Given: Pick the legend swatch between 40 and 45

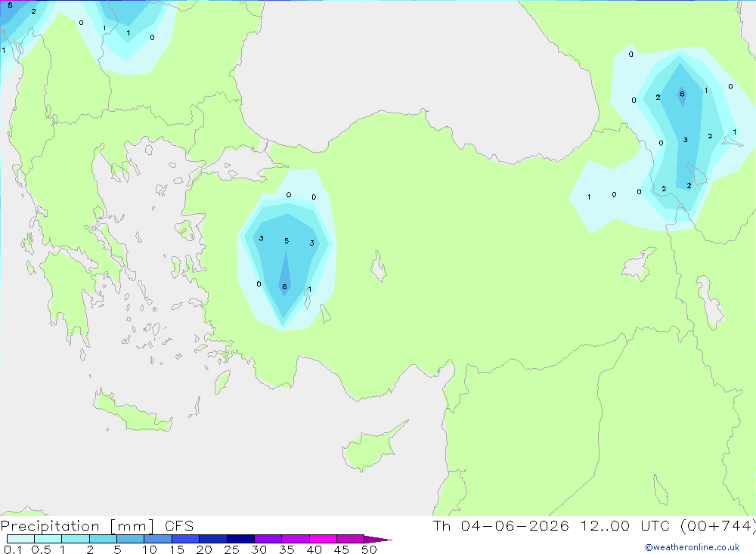Looking at the screenshot, I should (323, 539).
